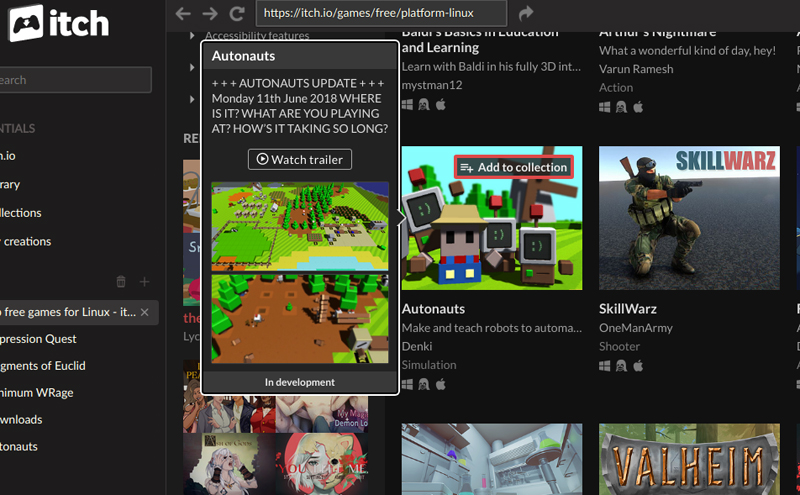Viewport: 800px width, 495px height.
Task: Close the free games for Linux tab
Action: (x=145, y=312)
